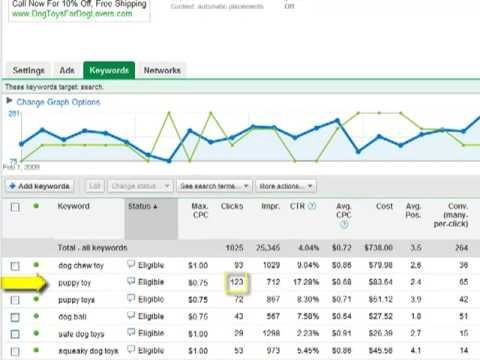This screenshot has height=360, width=480.
Task: Open the See search terms dropdown
Action: pyautogui.click(x=214, y=186)
